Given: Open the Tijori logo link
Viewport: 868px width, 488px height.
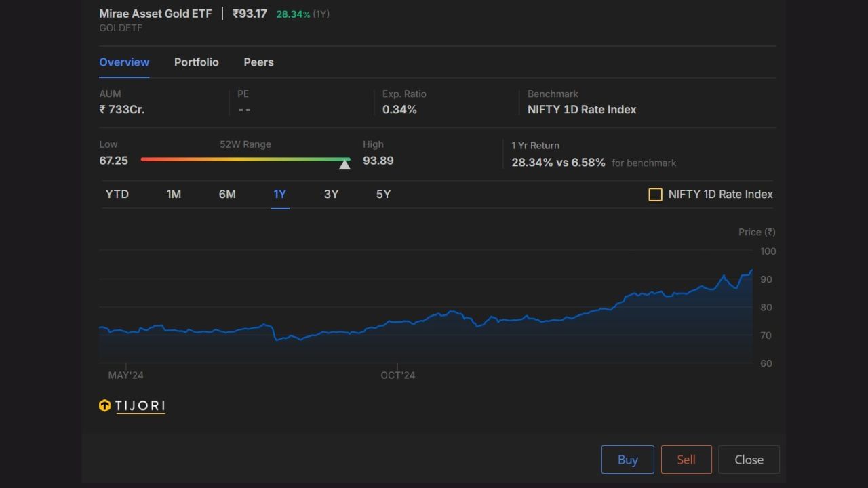Looking at the screenshot, I should click(132, 406).
